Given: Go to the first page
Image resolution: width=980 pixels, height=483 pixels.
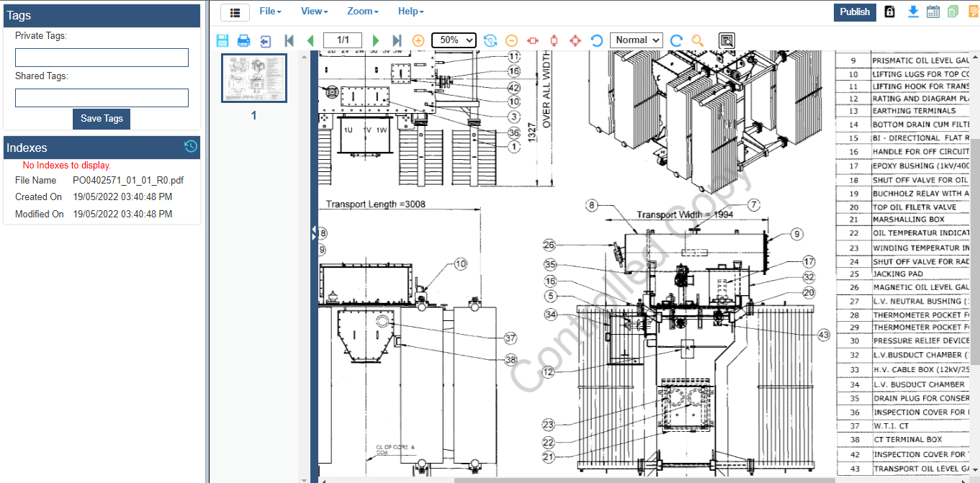Looking at the screenshot, I should pyautogui.click(x=289, y=40).
